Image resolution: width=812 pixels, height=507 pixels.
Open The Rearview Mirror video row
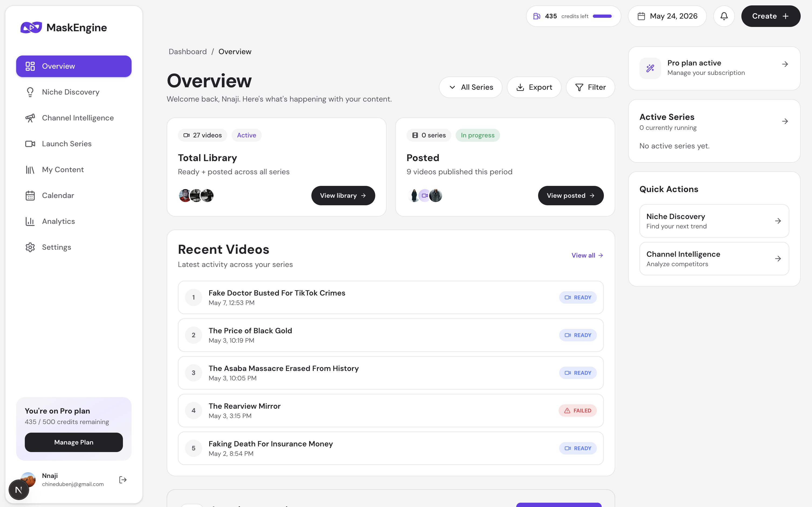[391, 411]
